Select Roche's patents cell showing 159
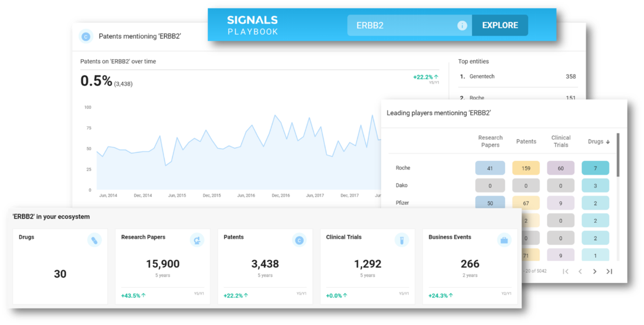 click(x=526, y=168)
